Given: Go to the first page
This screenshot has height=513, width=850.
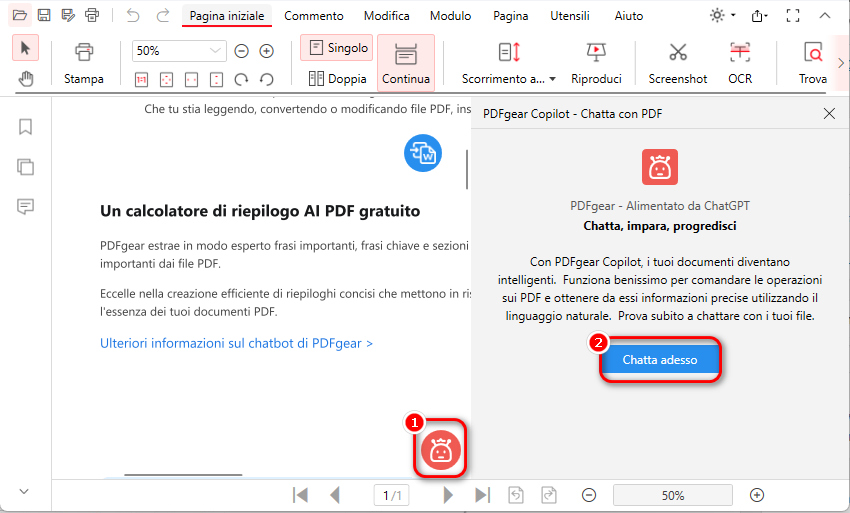Looking at the screenshot, I should [300, 495].
